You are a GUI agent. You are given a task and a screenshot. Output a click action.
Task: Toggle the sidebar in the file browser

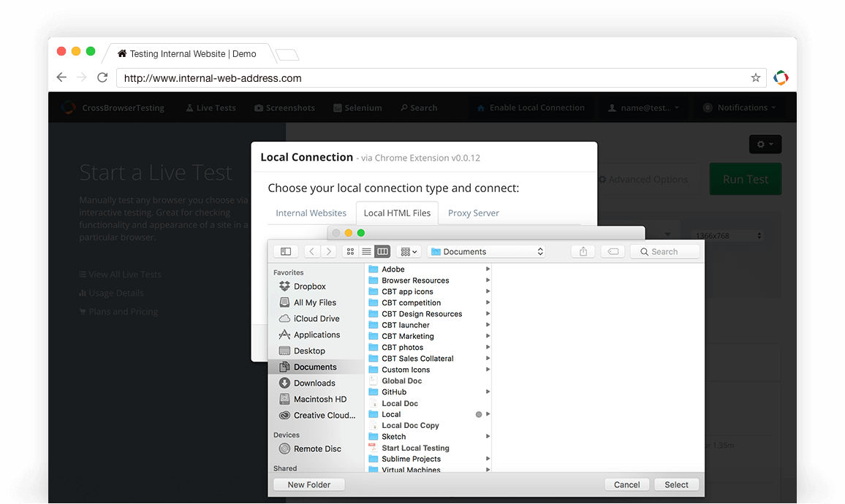pyautogui.click(x=285, y=251)
